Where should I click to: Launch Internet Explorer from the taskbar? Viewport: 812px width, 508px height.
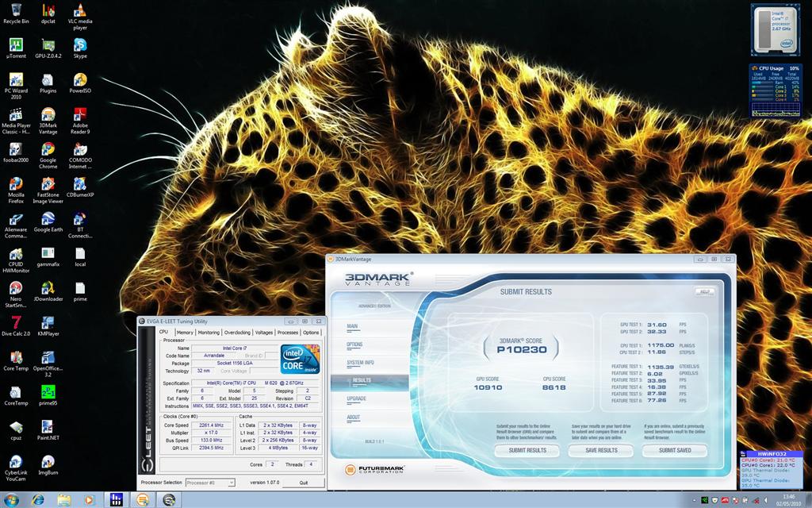pos(38,500)
